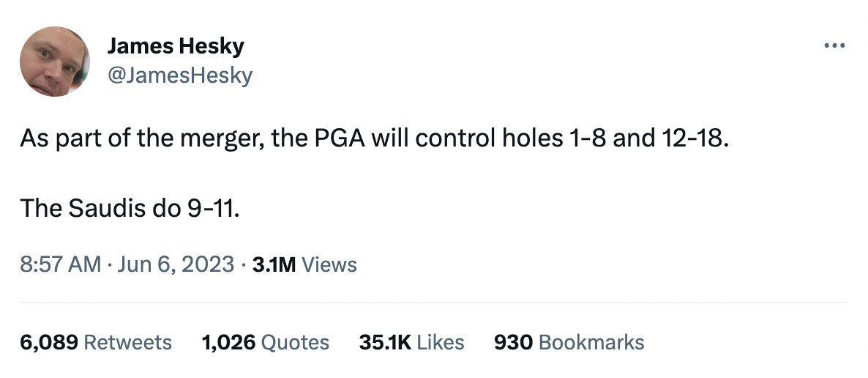Image resolution: width=868 pixels, height=378 pixels.
Task: Click the 1,026 quote count number
Action: [228, 343]
